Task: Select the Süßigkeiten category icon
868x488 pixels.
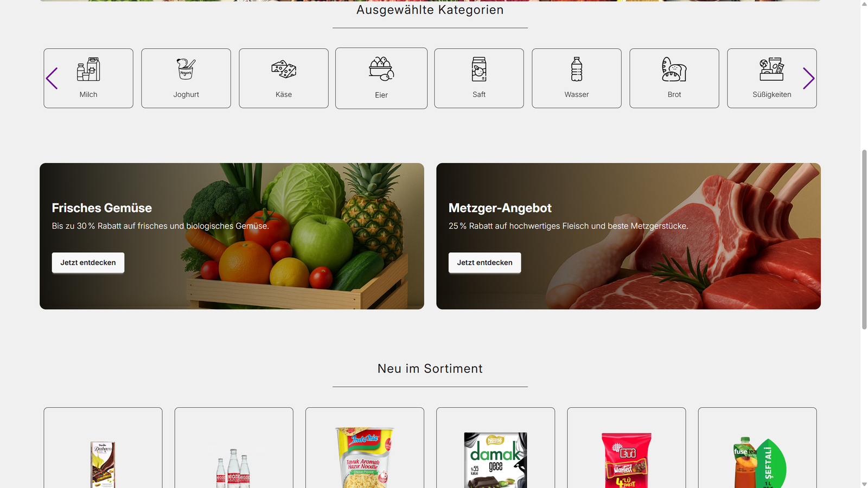Action: [772, 69]
